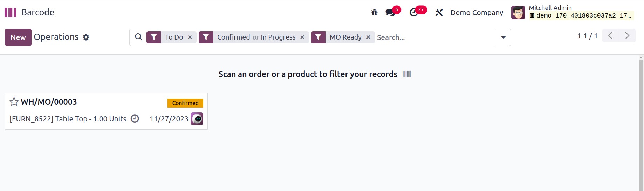The width and height of the screenshot is (644, 191).
Task: Open the activities clock icon
Action: pos(413,13)
